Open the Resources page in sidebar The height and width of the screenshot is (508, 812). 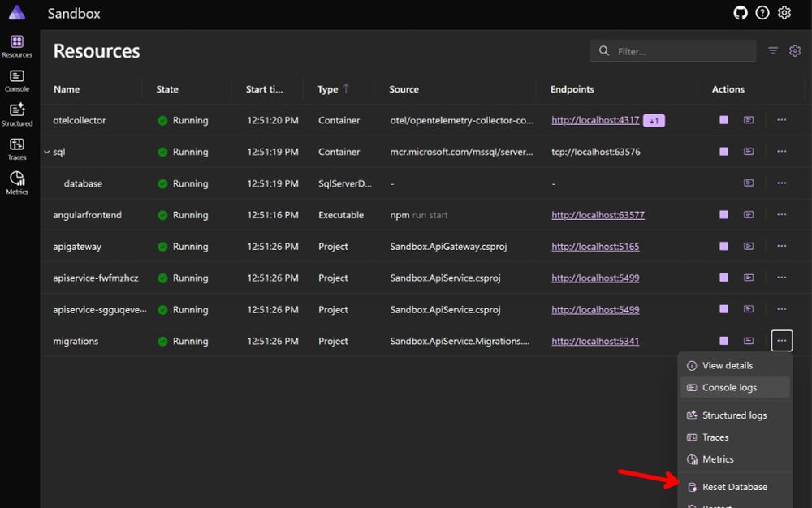16,46
